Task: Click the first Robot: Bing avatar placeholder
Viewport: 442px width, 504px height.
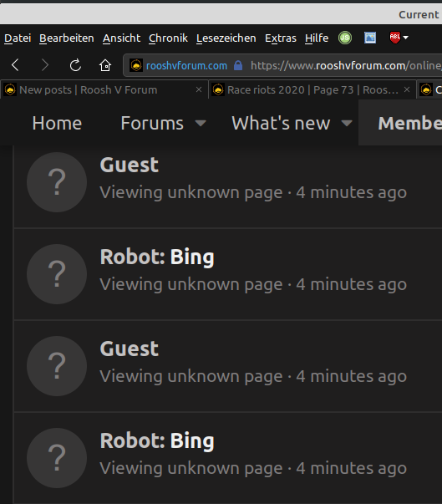Action: pyautogui.click(x=57, y=274)
